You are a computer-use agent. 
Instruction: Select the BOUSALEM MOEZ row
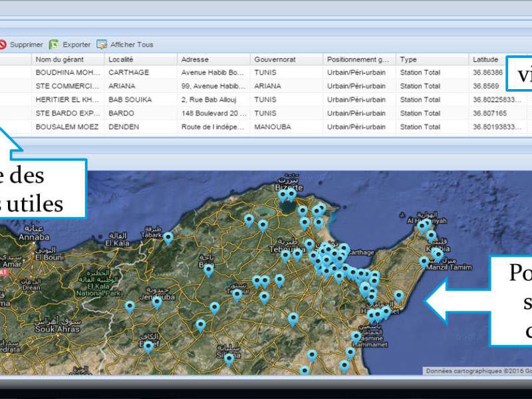(x=66, y=127)
